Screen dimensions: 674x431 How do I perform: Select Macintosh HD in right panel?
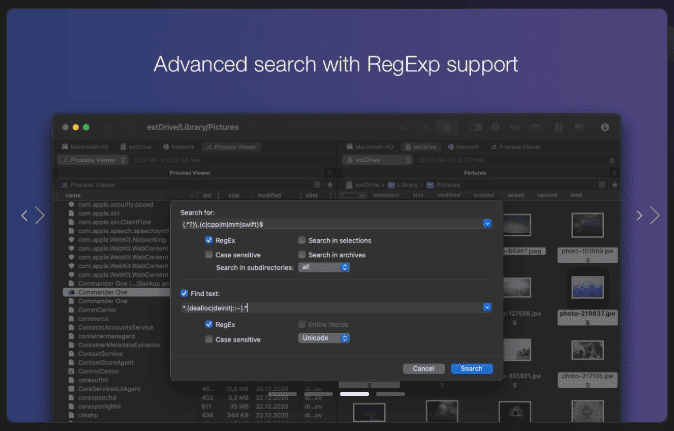point(370,147)
